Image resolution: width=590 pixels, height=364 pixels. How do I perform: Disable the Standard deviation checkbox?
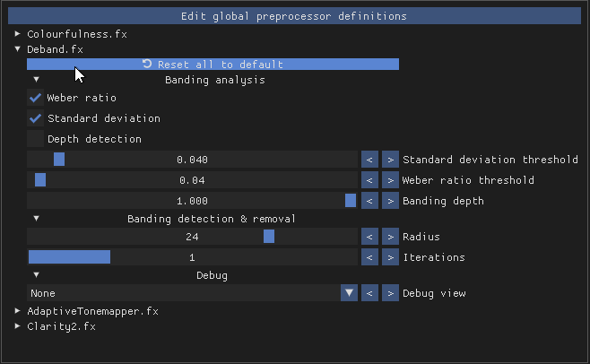36,118
